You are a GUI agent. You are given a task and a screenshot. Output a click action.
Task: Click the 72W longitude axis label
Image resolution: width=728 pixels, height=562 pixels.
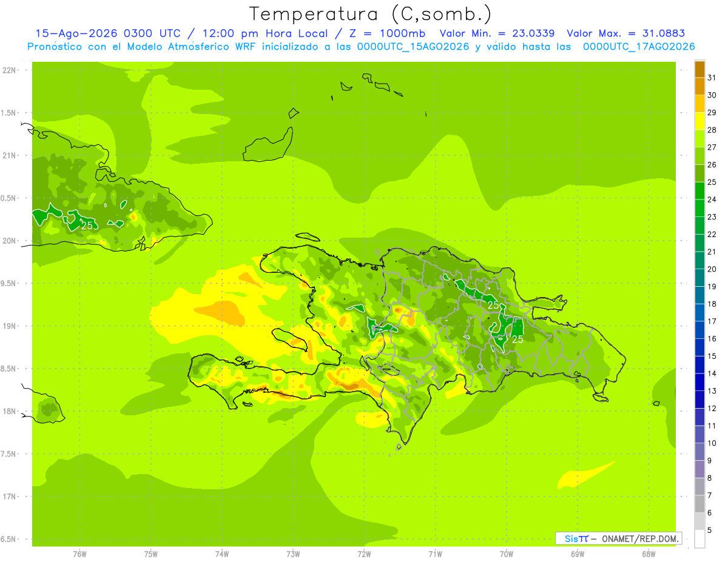pyautogui.click(x=364, y=554)
